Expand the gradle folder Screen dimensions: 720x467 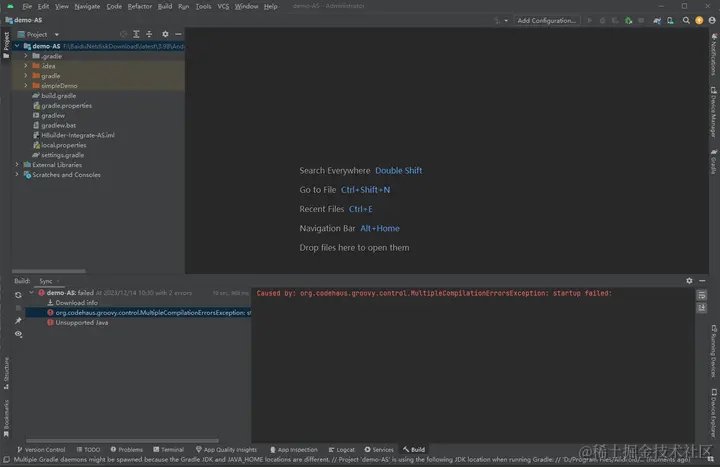26,76
